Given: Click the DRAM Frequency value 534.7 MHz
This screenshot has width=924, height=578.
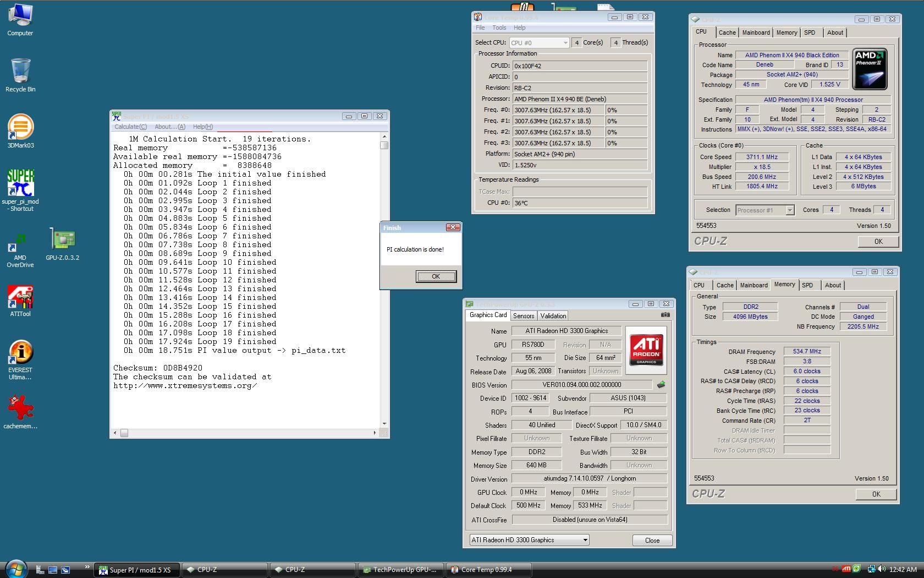Looking at the screenshot, I should (807, 351).
